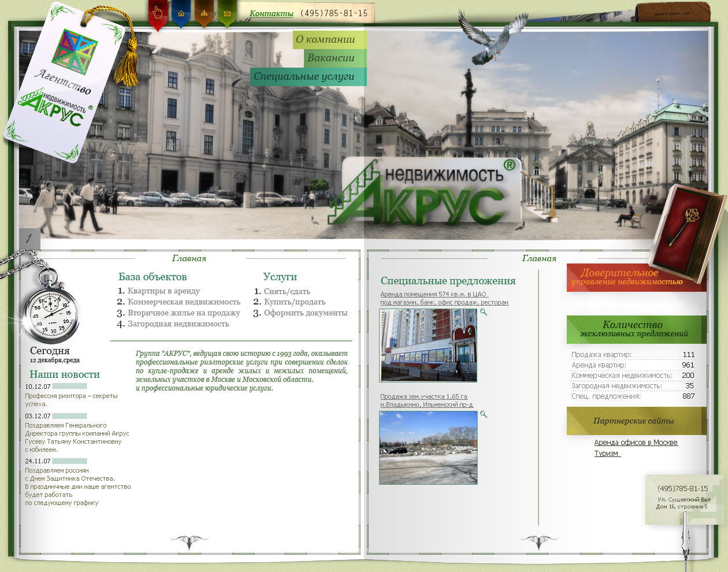Click the red hand-pointer bookmark icon
728x572 pixels.
pos(158,13)
